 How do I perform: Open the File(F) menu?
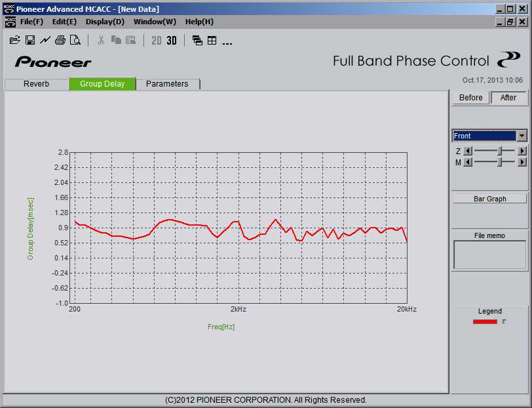tap(31, 22)
